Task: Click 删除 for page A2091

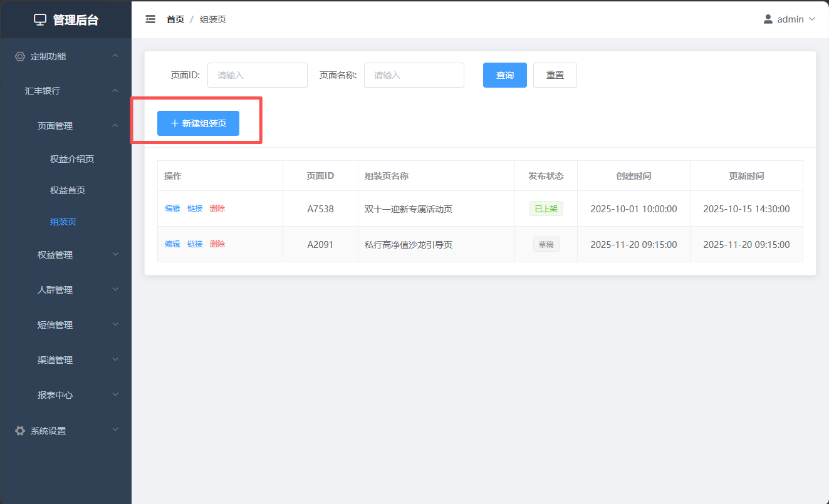Action: (x=217, y=244)
